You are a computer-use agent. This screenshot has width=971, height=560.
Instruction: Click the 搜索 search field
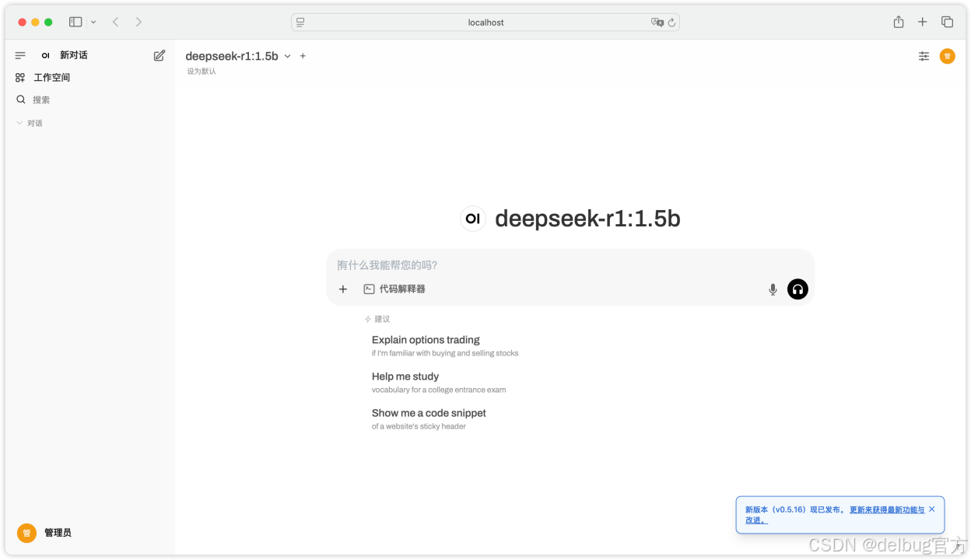point(90,100)
